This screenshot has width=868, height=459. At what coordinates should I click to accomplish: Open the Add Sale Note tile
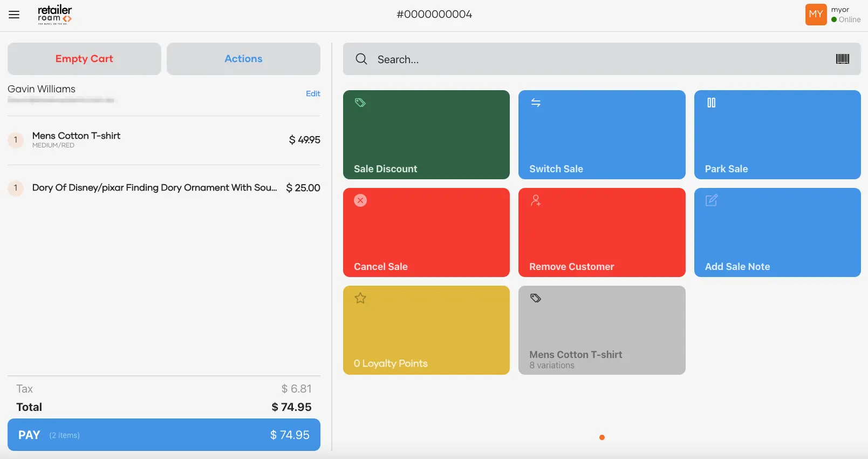777,232
